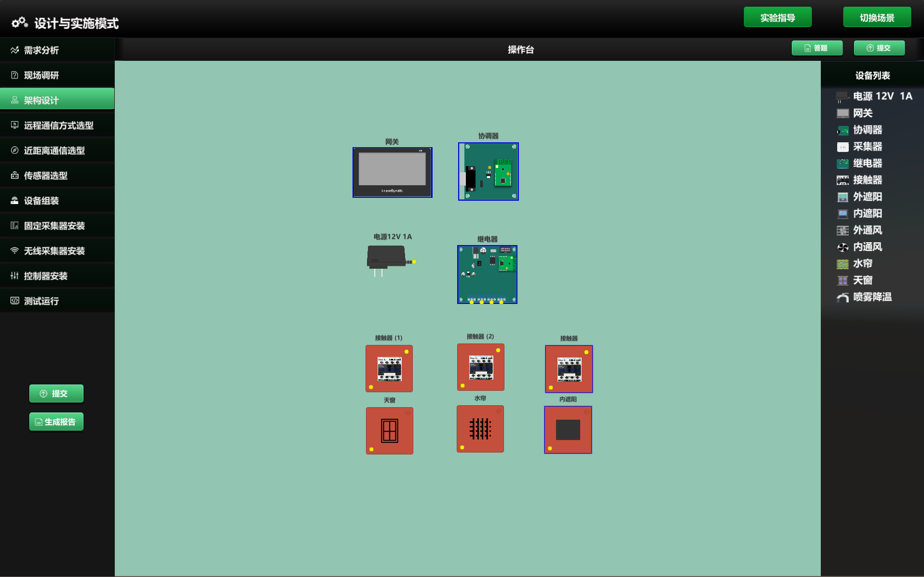Click the 实验指导 button
This screenshot has height=577, width=924.
(x=777, y=17)
